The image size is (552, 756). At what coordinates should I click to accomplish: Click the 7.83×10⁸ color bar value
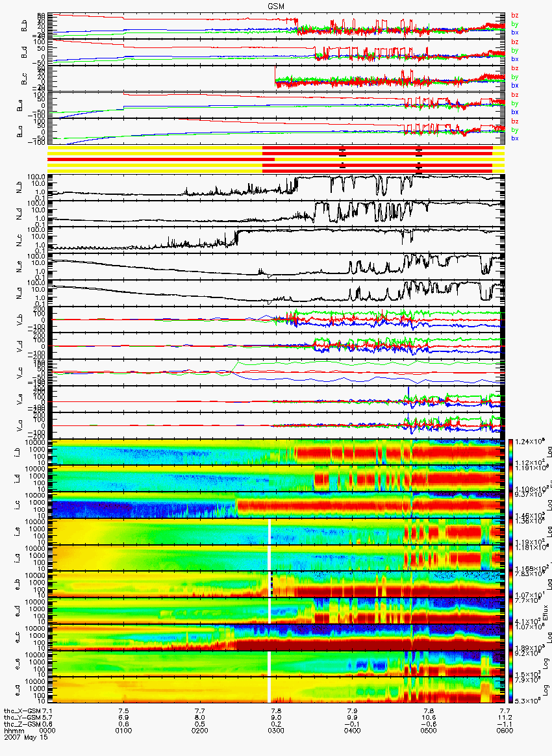[x=531, y=573]
